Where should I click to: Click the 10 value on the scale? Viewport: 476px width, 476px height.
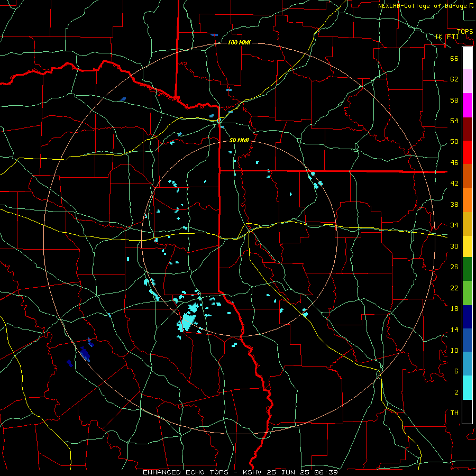(x=454, y=350)
